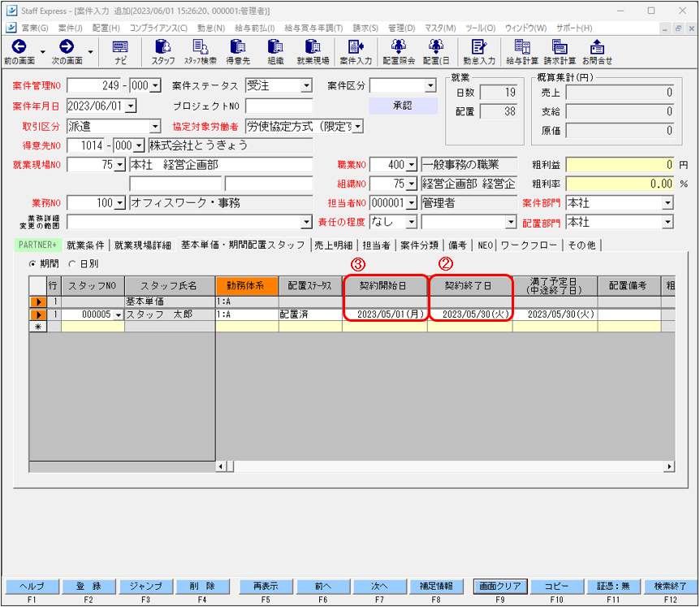The image size is (700, 607).
Task: Expand the 案件部門 本社 dropdown
Action: click(668, 203)
